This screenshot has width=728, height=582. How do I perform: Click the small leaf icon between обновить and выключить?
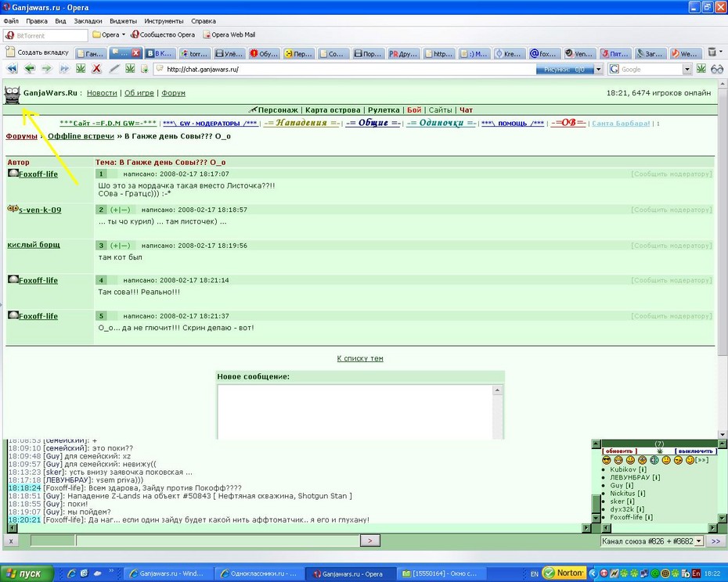[660, 451]
